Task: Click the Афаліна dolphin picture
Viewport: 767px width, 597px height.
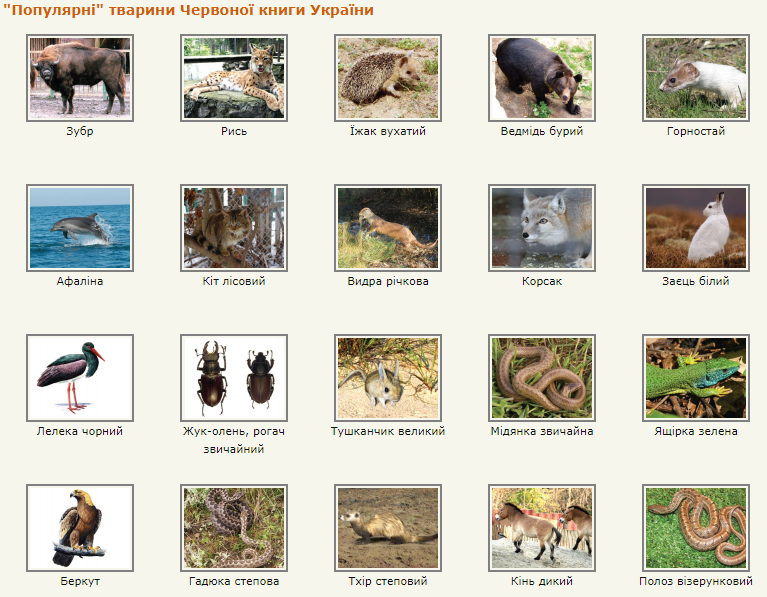Action: click(x=80, y=228)
